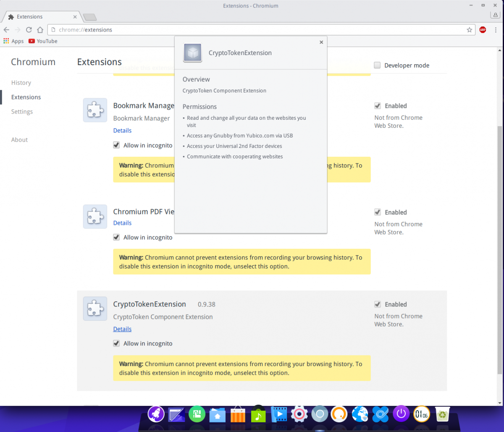
Task: Open the video player dock icon
Action: pos(279,414)
